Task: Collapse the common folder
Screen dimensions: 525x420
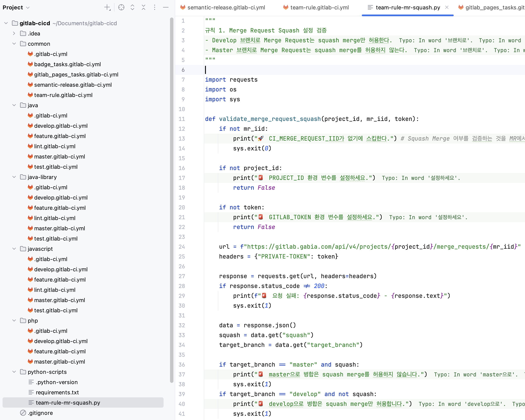Action: coord(14,44)
